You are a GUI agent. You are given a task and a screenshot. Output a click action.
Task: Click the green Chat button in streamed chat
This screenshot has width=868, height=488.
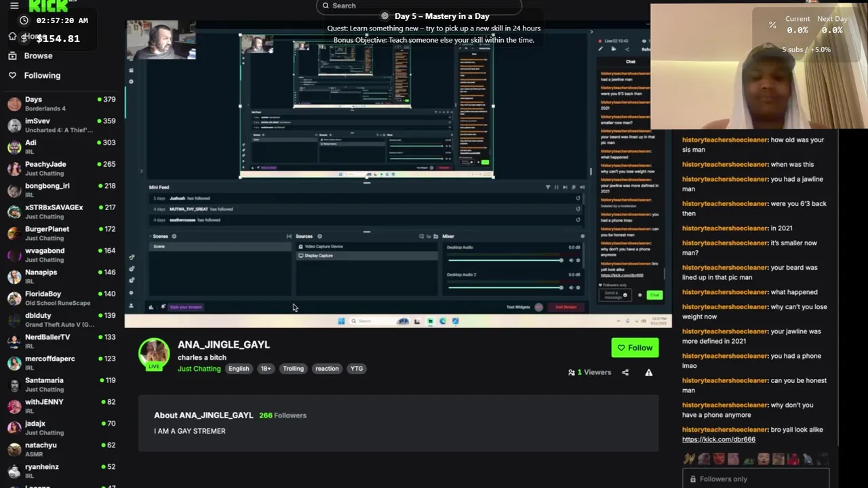click(654, 295)
